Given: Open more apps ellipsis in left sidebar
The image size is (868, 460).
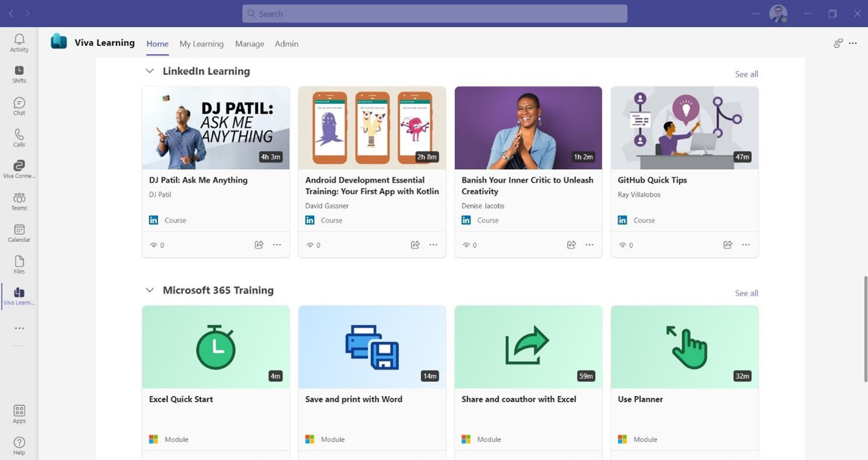Looking at the screenshot, I should click(x=19, y=328).
